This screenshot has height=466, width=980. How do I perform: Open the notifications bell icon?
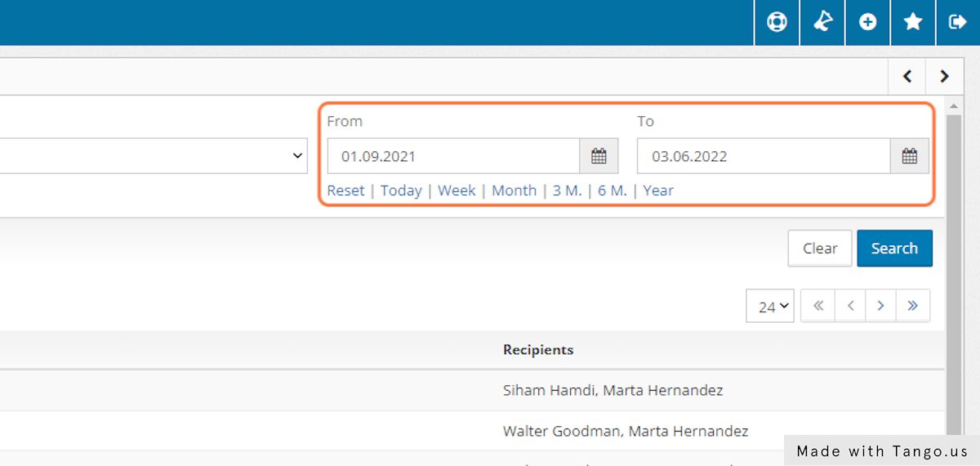822,22
